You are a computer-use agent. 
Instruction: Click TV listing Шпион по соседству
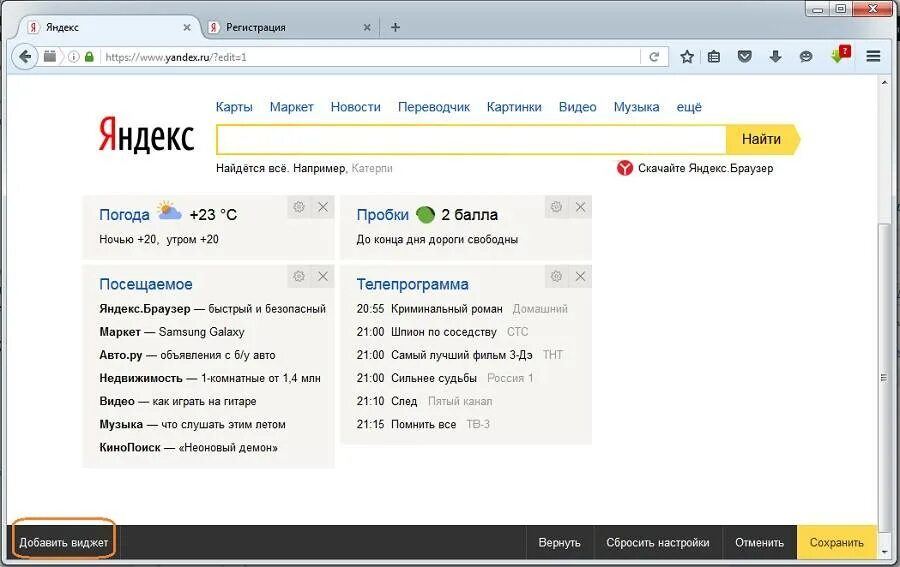coord(444,332)
